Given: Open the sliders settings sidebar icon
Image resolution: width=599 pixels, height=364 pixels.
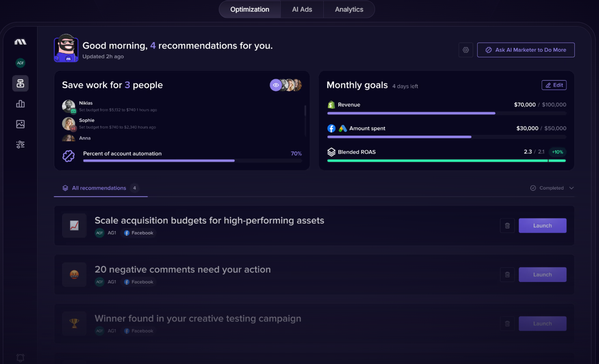Looking at the screenshot, I should [x=20, y=144].
